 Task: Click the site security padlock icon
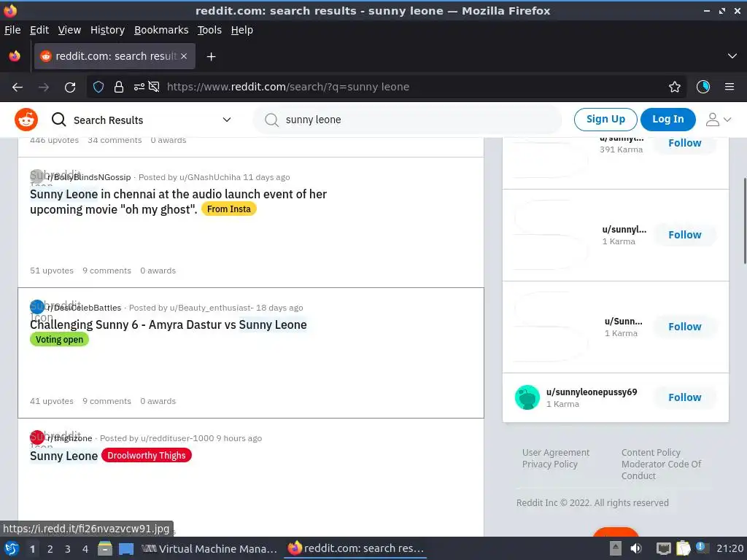[x=119, y=87]
